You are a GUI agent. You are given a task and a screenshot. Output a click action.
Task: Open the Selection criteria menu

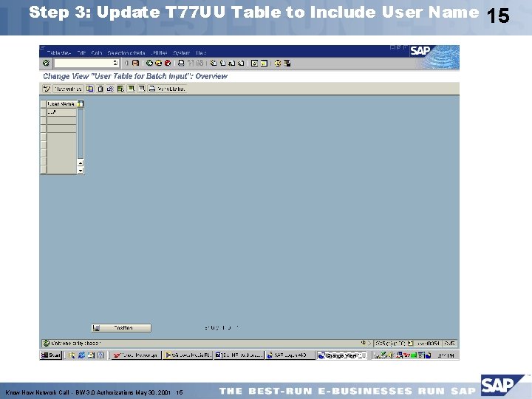[x=126, y=53]
